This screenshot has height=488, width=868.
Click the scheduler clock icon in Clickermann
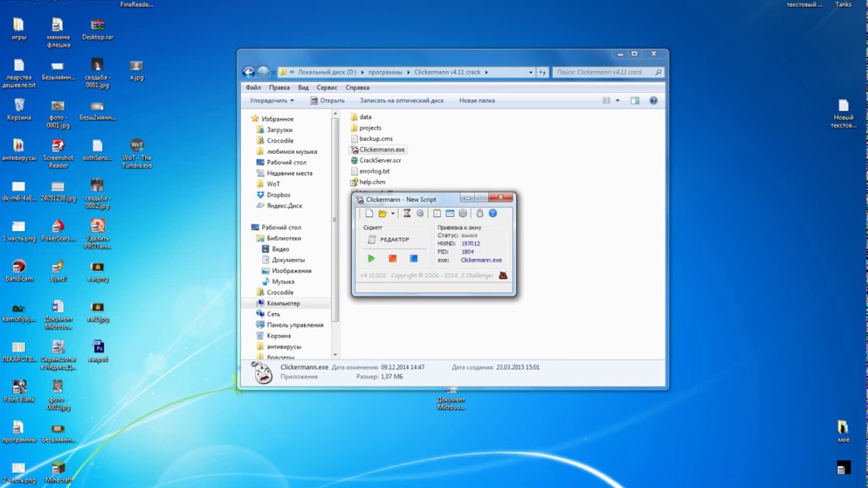(x=420, y=213)
